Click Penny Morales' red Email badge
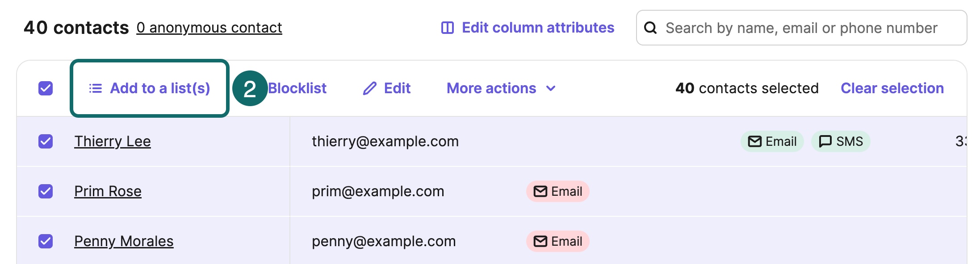 pos(557,241)
